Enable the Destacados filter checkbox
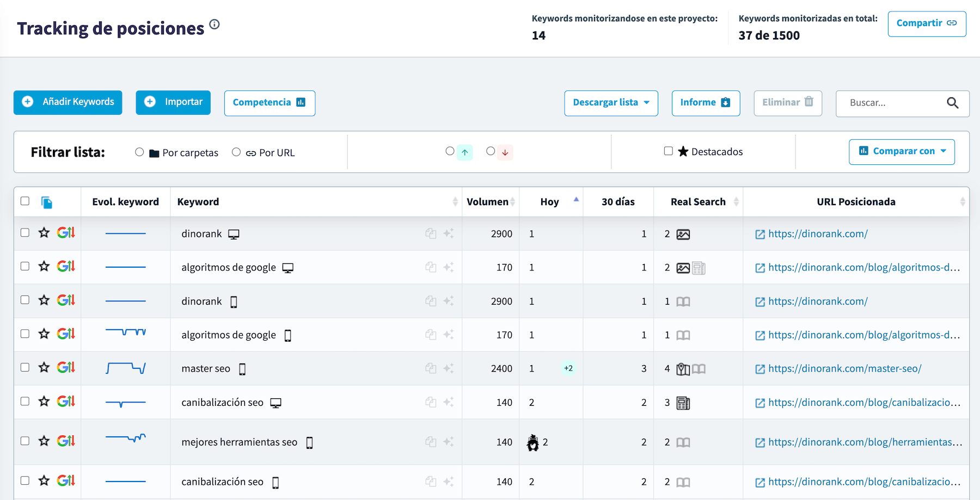This screenshot has height=500, width=980. point(669,151)
